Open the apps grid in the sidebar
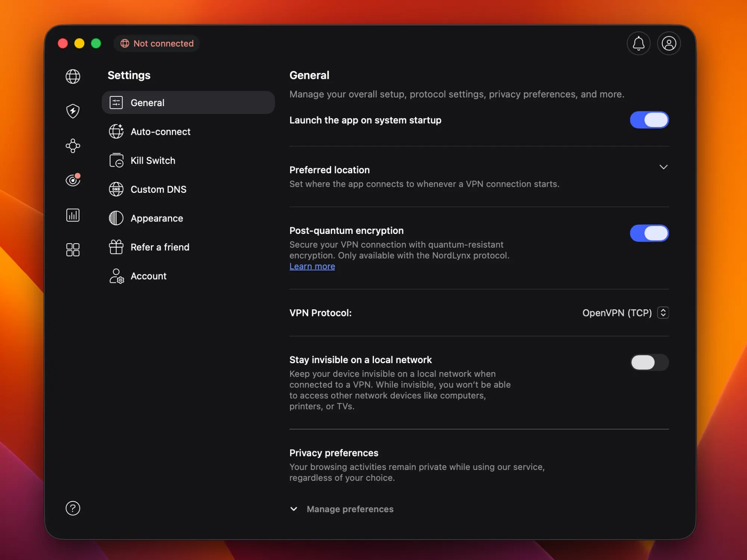Image resolution: width=747 pixels, height=560 pixels. [x=72, y=250]
